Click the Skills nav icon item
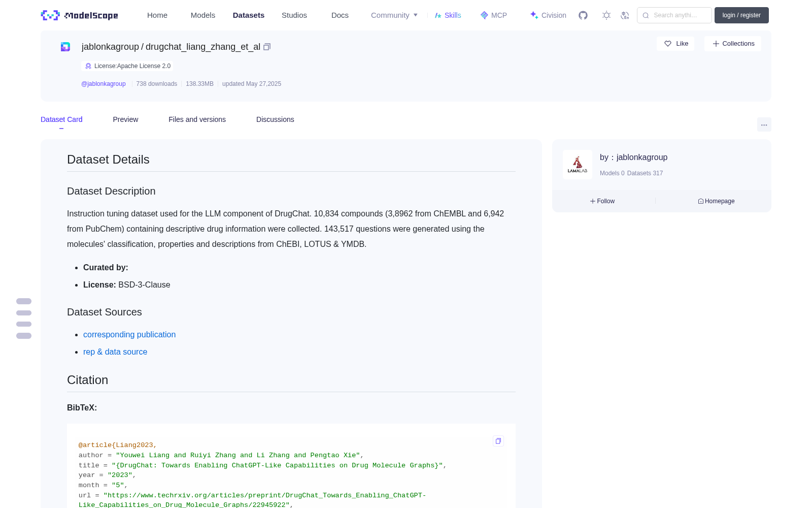 [x=448, y=15]
